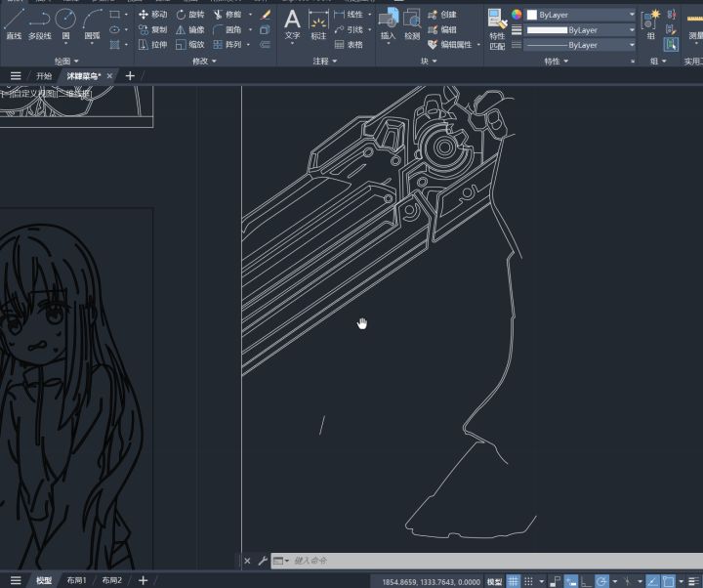
Task: Click the customize wrench icon in command line
Action: pyautogui.click(x=263, y=561)
